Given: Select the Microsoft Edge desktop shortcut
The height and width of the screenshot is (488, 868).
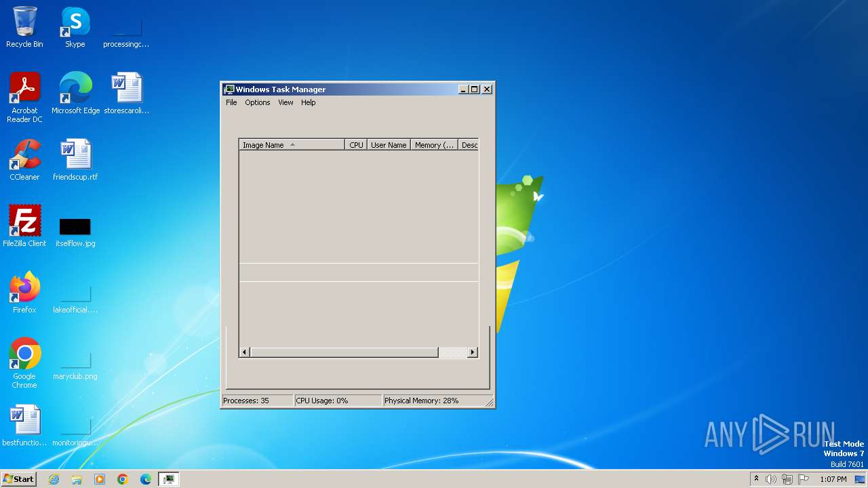Looking at the screenshot, I should 75,94.
